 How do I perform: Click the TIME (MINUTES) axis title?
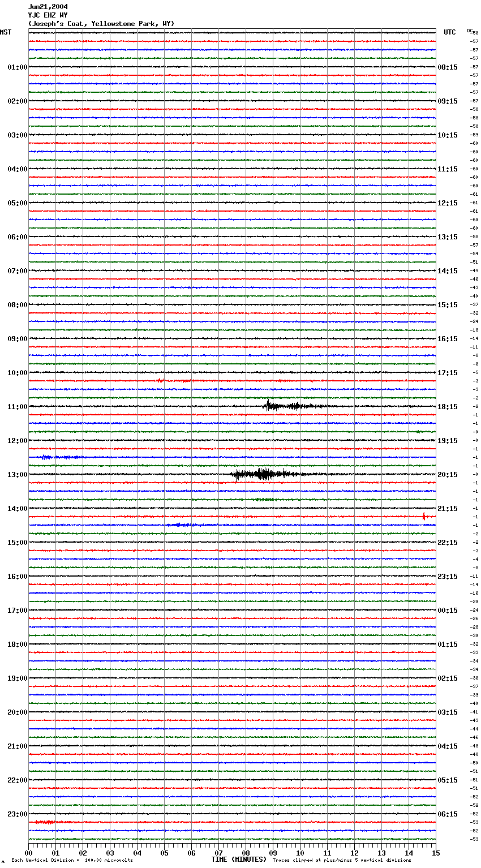point(239,860)
